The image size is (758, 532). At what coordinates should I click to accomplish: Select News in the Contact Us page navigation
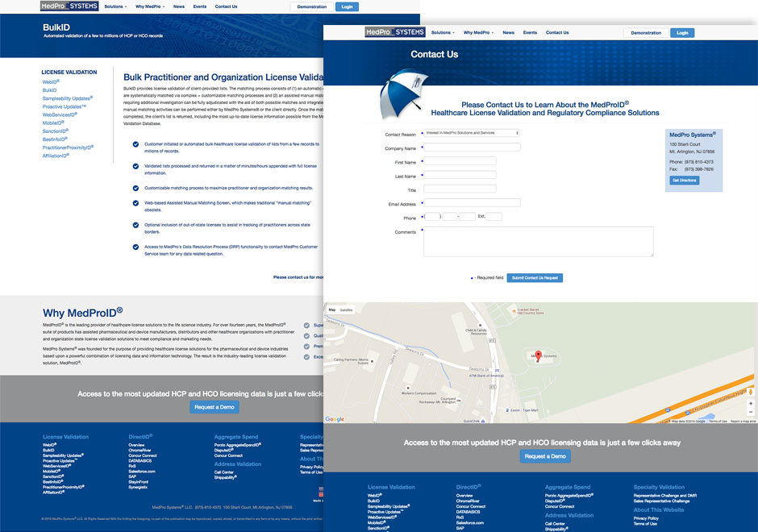tap(508, 33)
